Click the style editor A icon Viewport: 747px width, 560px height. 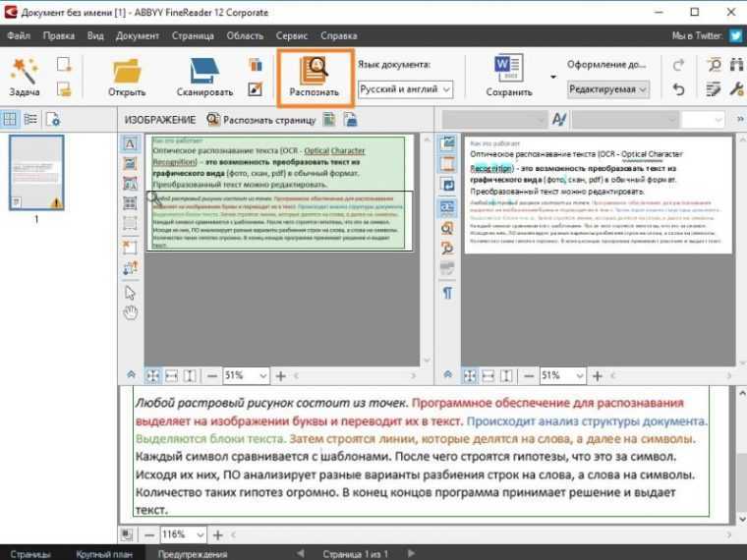click(x=559, y=119)
